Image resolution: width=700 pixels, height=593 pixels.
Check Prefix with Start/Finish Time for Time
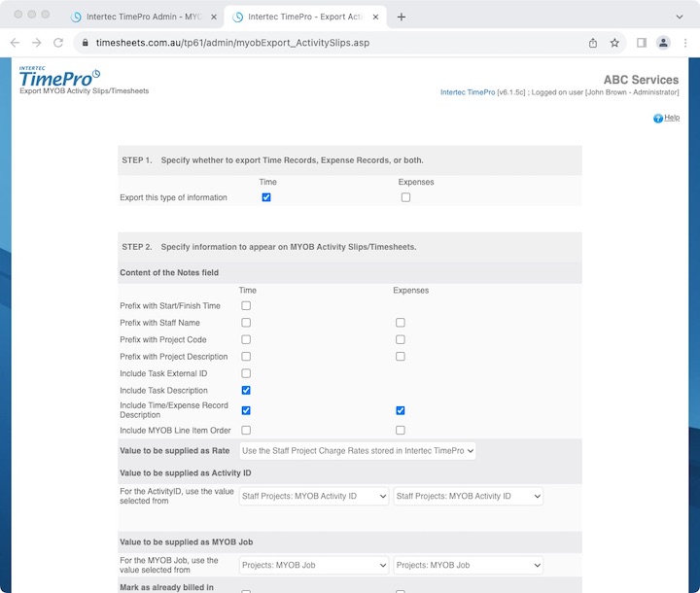[x=246, y=306]
